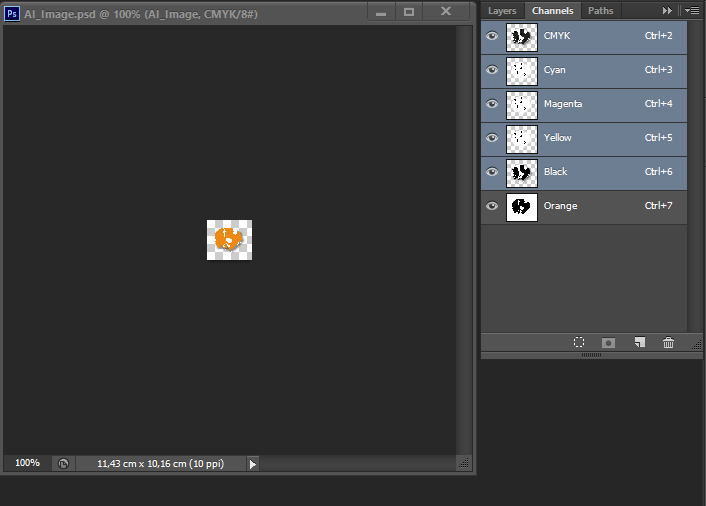This screenshot has width=706, height=506.
Task: Click the CMYK channel name
Action: pos(557,36)
